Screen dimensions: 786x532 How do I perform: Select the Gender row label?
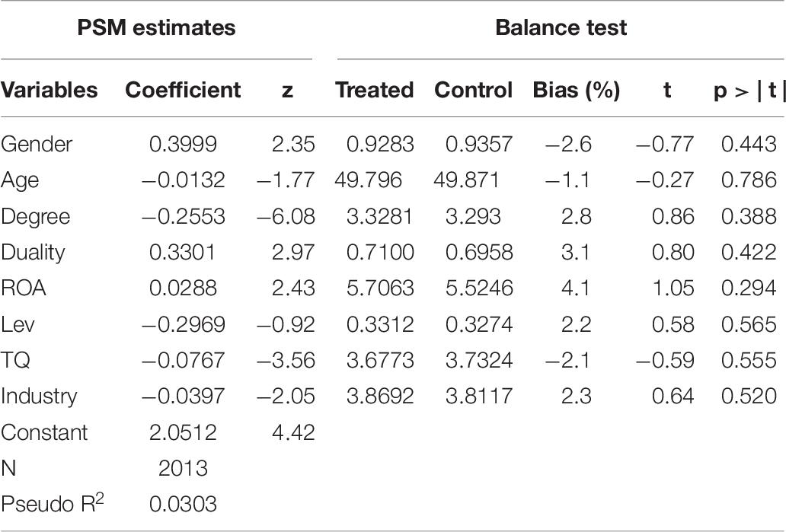tap(37, 145)
